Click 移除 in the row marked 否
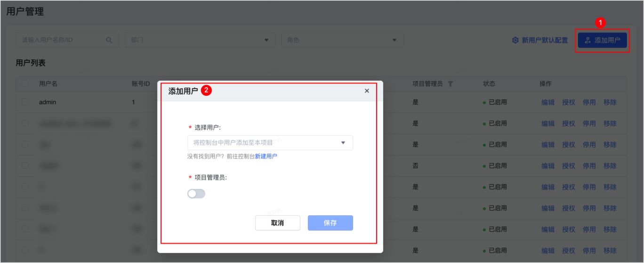 [x=610, y=166]
